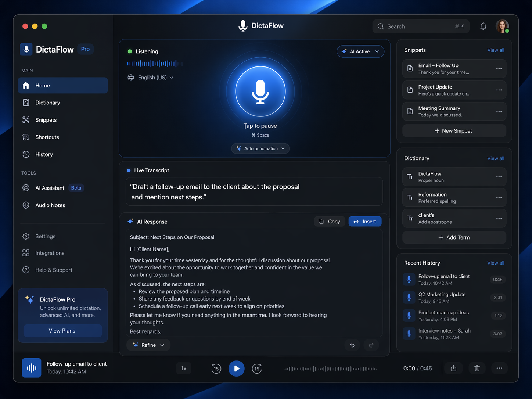Open the Product roadmap ideas recording
532x399 pixels.
coord(454,316)
